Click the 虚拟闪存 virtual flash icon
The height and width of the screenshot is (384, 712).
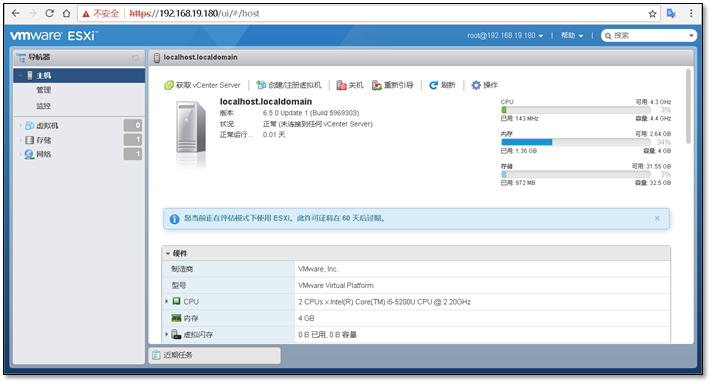point(177,335)
